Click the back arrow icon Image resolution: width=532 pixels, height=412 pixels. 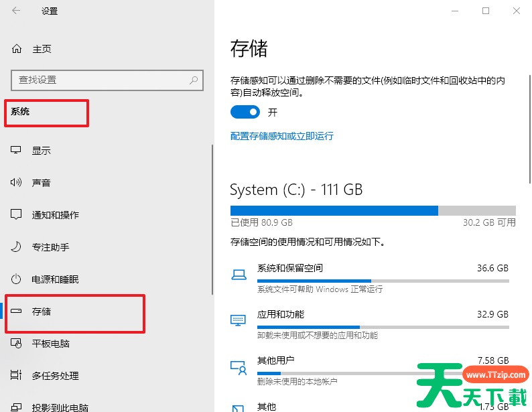[x=16, y=11]
